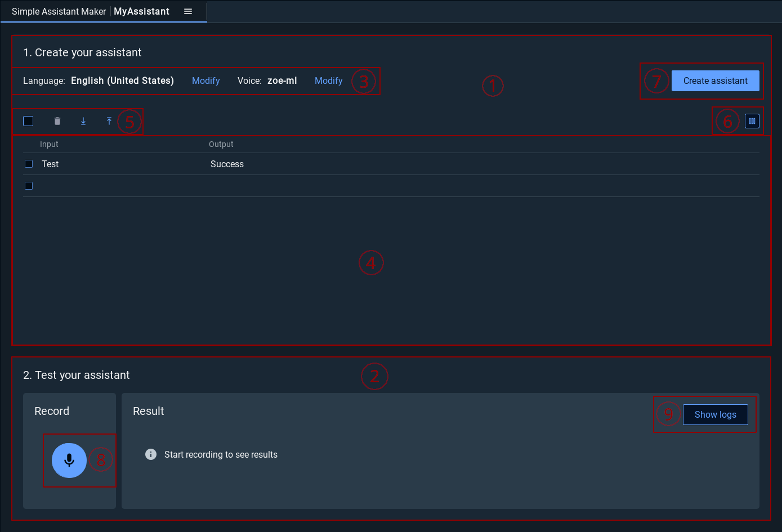Click the info icon in Result panel
The height and width of the screenshot is (532, 782).
pyautogui.click(x=151, y=454)
